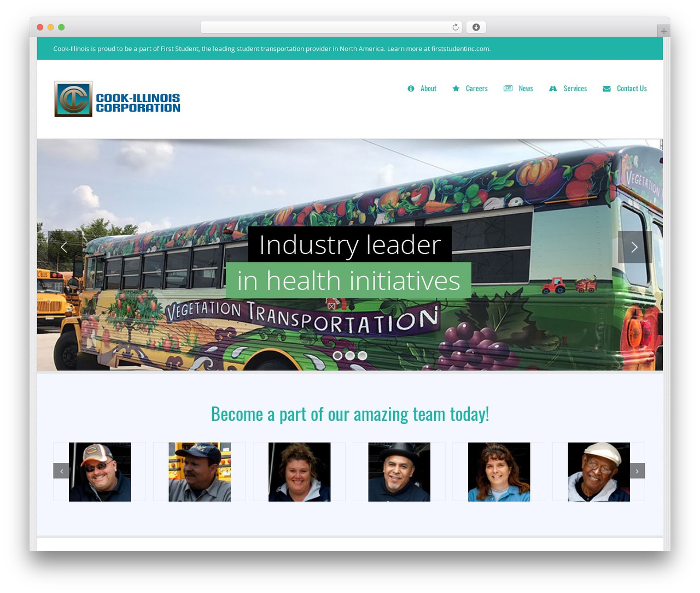Click the 'Industry leader' slide caption
Image resolution: width=700 pixels, height=593 pixels.
(350, 244)
